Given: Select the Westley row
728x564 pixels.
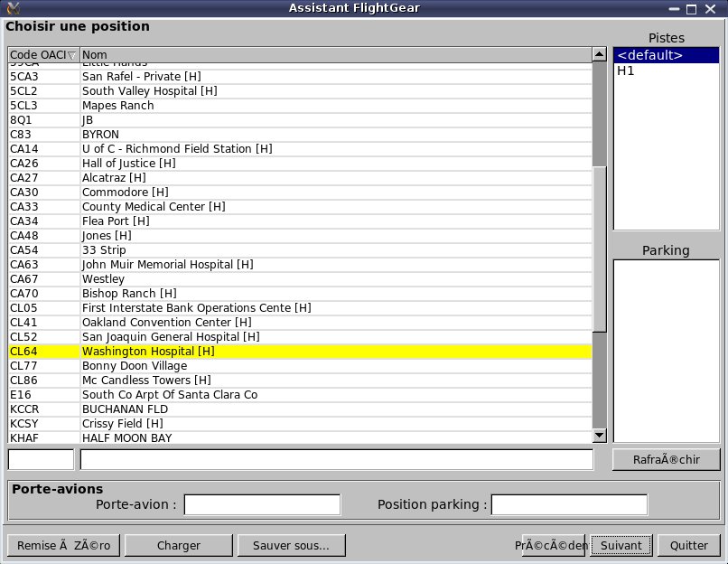Looking at the screenshot, I should tap(300, 278).
